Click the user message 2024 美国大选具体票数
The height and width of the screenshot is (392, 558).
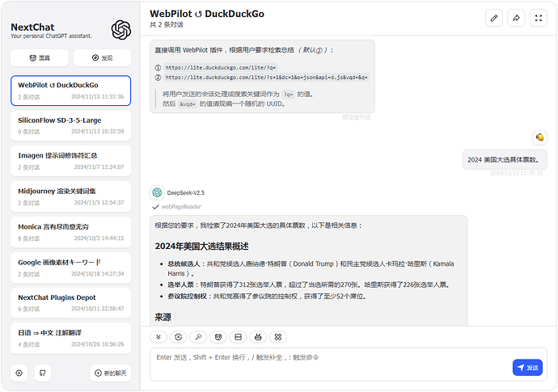pyautogui.click(x=505, y=160)
